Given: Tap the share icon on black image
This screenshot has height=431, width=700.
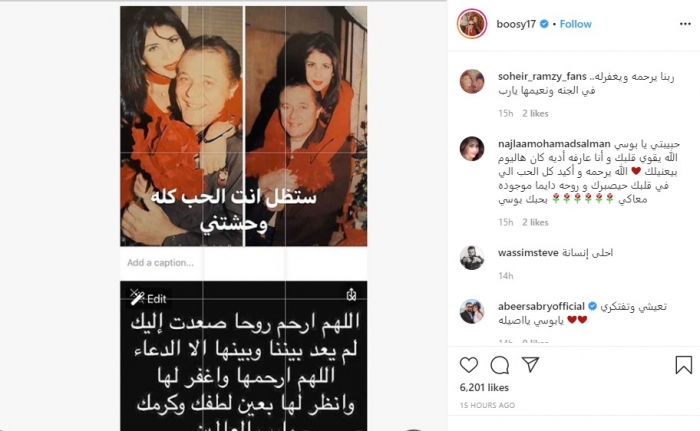Looking at the screenshot, I should coord(351,295).
